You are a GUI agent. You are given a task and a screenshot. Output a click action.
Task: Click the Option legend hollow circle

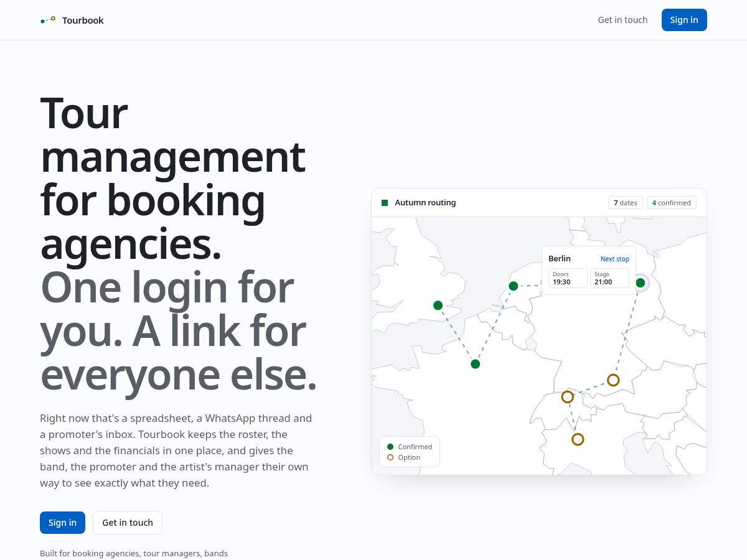[390, 457]
